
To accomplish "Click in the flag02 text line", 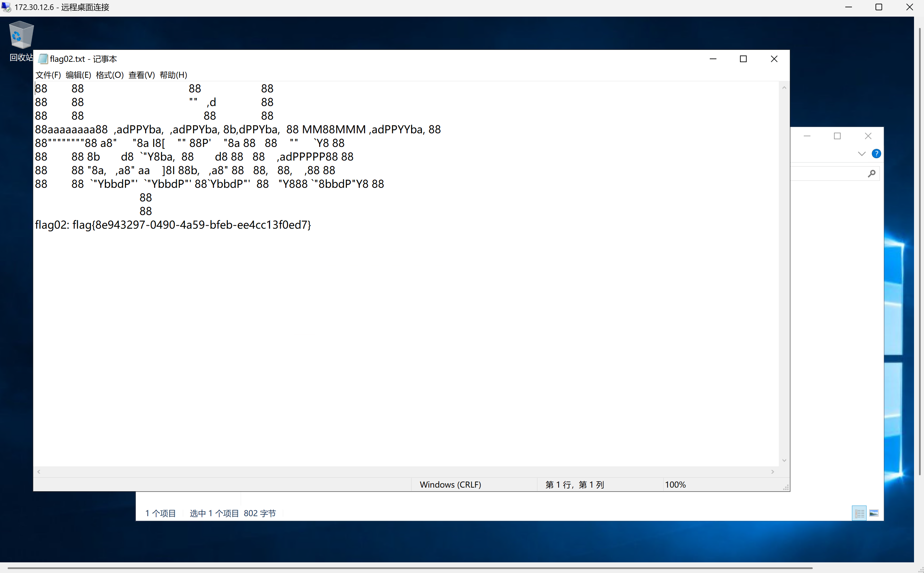I will [173, 225].
